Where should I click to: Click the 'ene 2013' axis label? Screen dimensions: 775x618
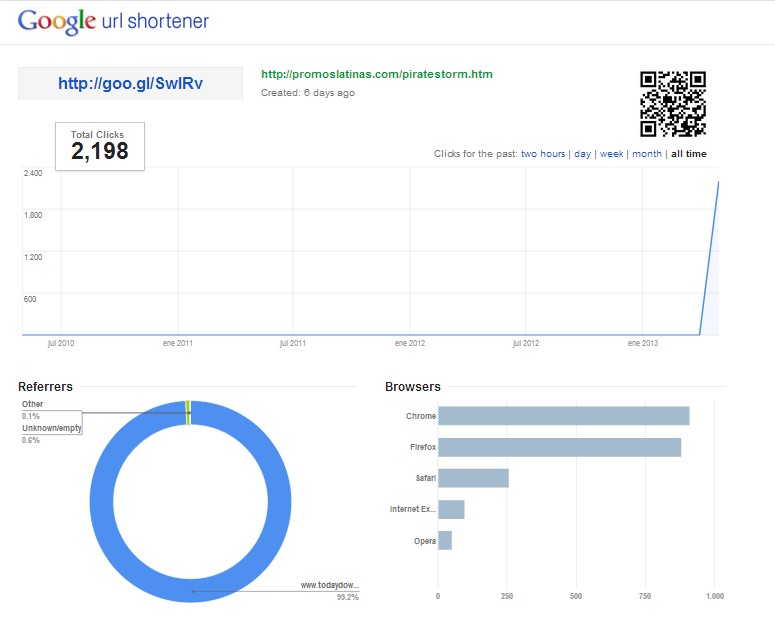pyautogui.click(x=643, y=343)
